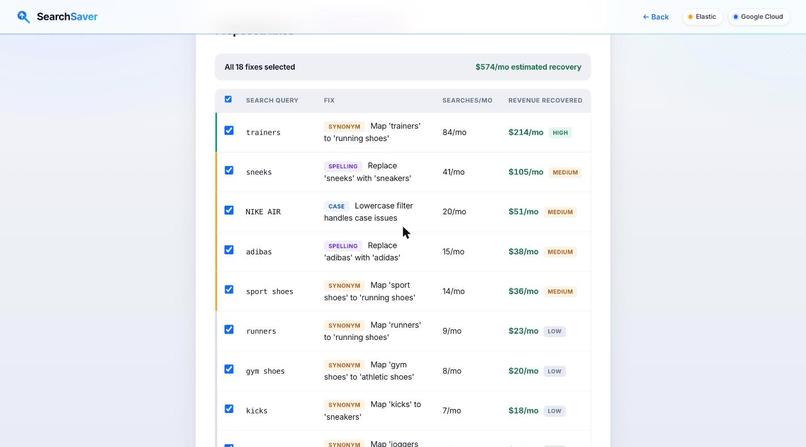Screen dimensions: 806x447
Task: Click fix text mapping 'kicks' to 'sneakers'
Action: coord(373,411)
